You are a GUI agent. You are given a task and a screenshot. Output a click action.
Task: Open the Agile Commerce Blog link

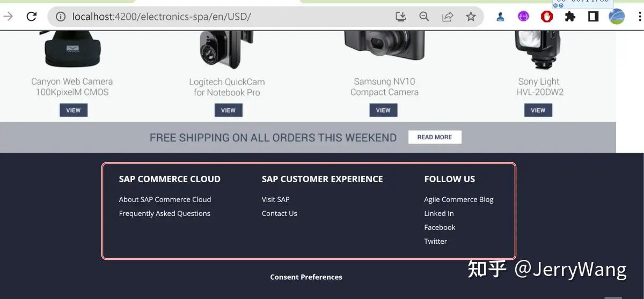[459, 199]
